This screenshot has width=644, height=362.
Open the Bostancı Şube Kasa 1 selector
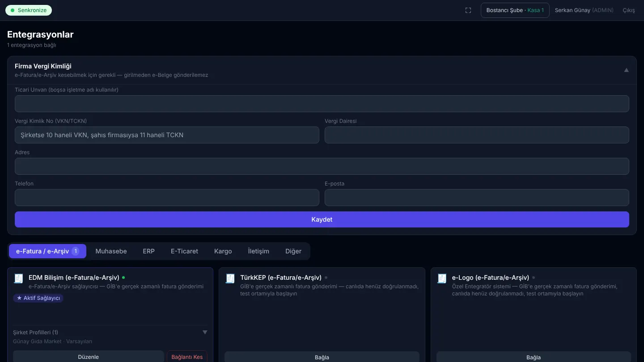[x=515, y=10]
